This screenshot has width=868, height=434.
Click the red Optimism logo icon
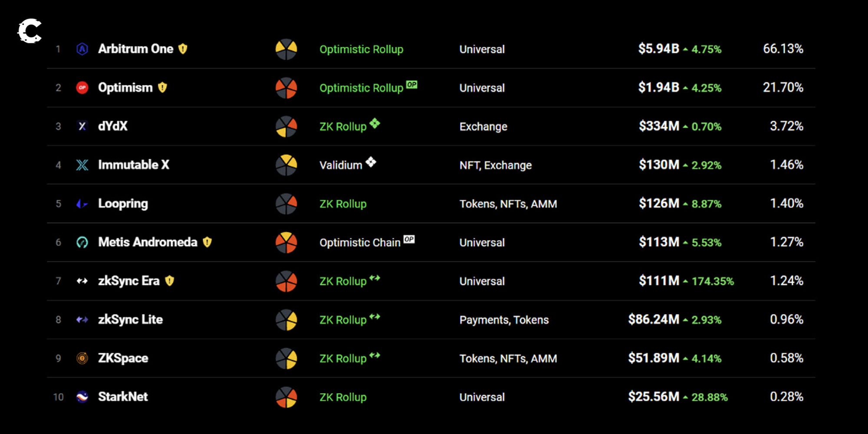(x=82, y=88)
